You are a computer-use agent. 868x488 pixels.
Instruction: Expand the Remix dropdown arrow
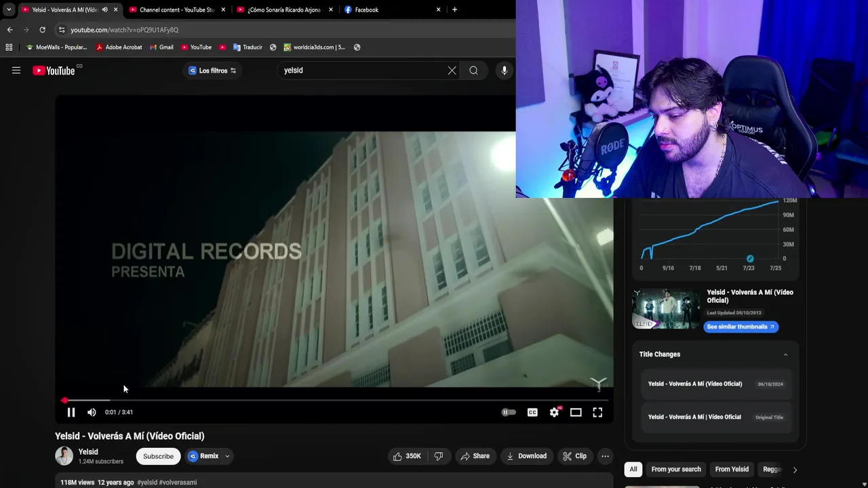point(227,456)
